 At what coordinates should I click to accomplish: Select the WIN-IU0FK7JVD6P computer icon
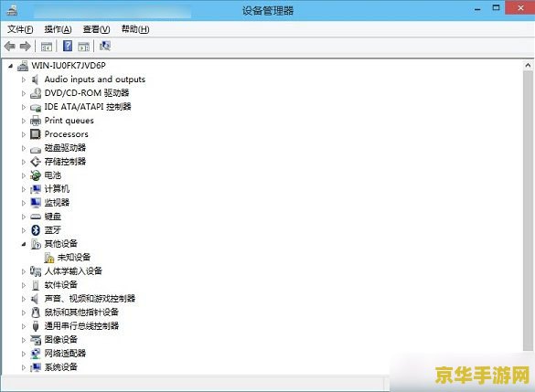[23, 66]
